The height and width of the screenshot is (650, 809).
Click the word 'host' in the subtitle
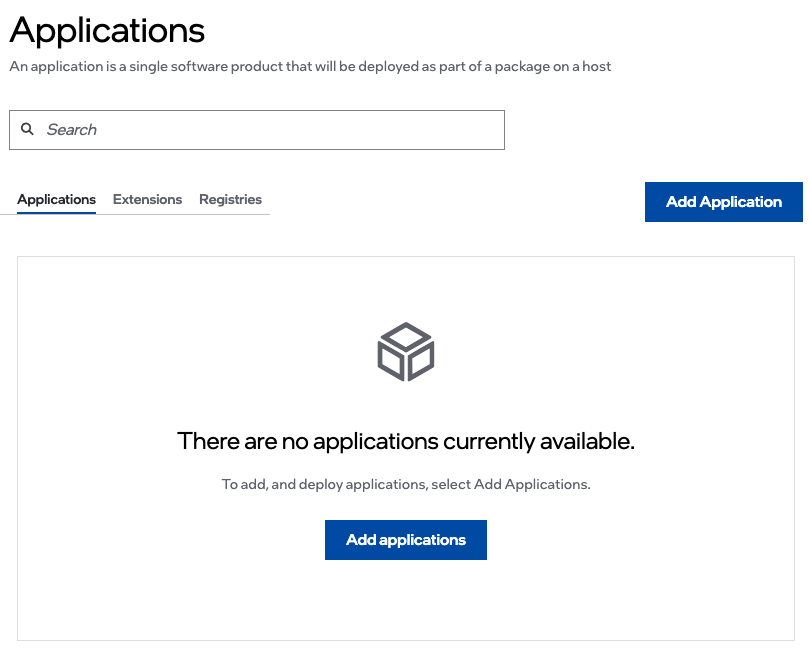(596, 67)
